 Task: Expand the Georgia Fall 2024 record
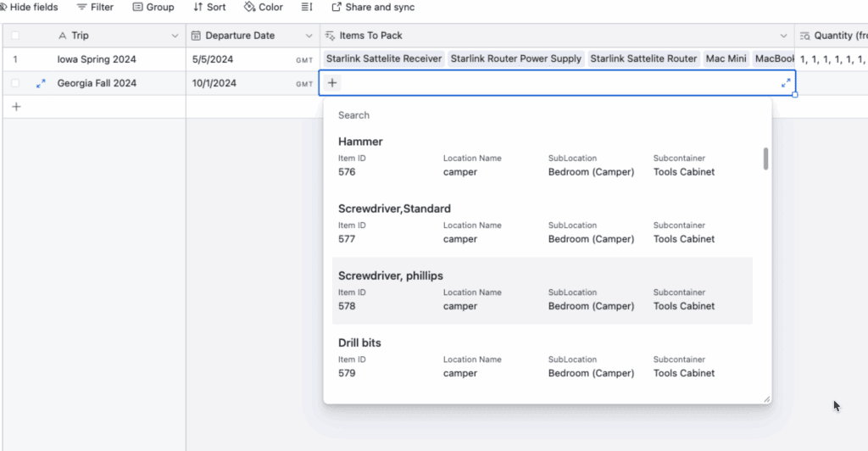[41, 84]
